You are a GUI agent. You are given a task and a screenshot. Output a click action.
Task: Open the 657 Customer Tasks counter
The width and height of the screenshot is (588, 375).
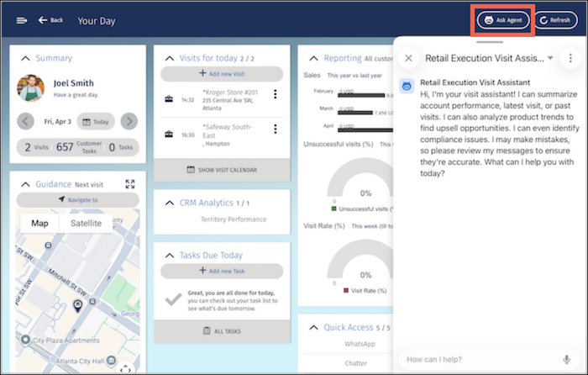point(79,147)
